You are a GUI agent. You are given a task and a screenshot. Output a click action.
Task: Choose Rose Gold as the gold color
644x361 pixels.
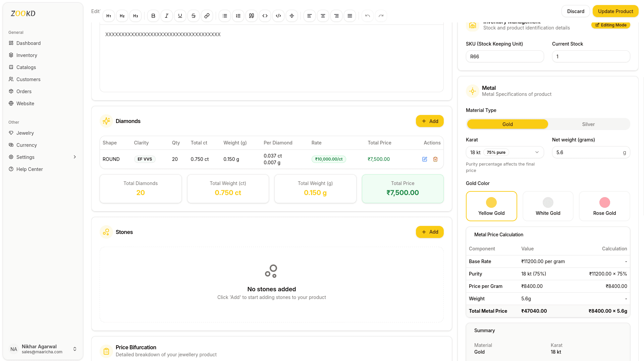click(x=604, y=206)
